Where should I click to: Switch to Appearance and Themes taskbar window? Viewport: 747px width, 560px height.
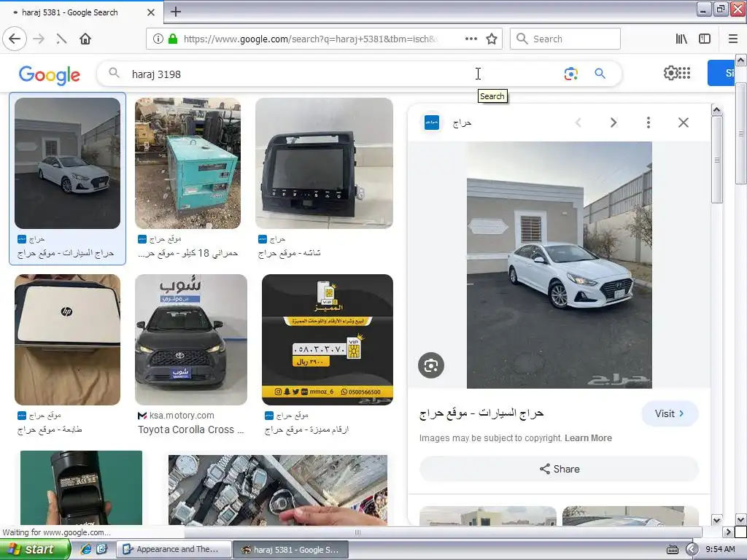pyautogui.click(x=174, y=550)
